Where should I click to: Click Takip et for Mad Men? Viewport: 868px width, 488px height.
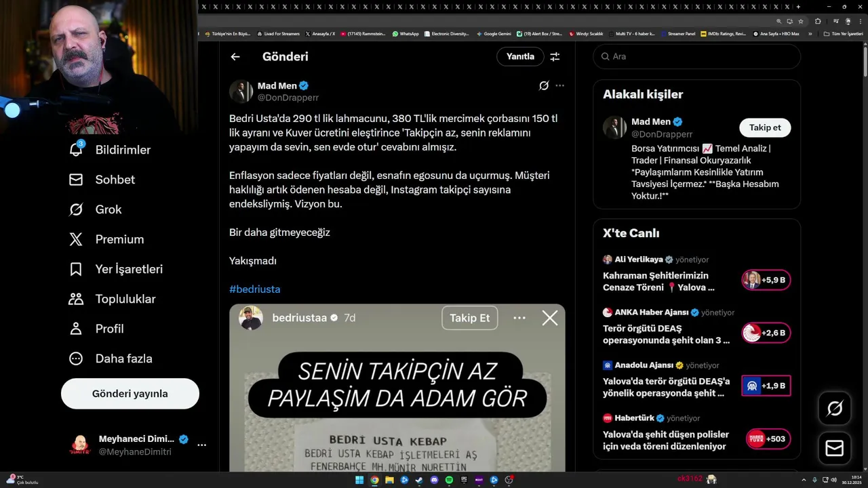[x=765, y=127]
